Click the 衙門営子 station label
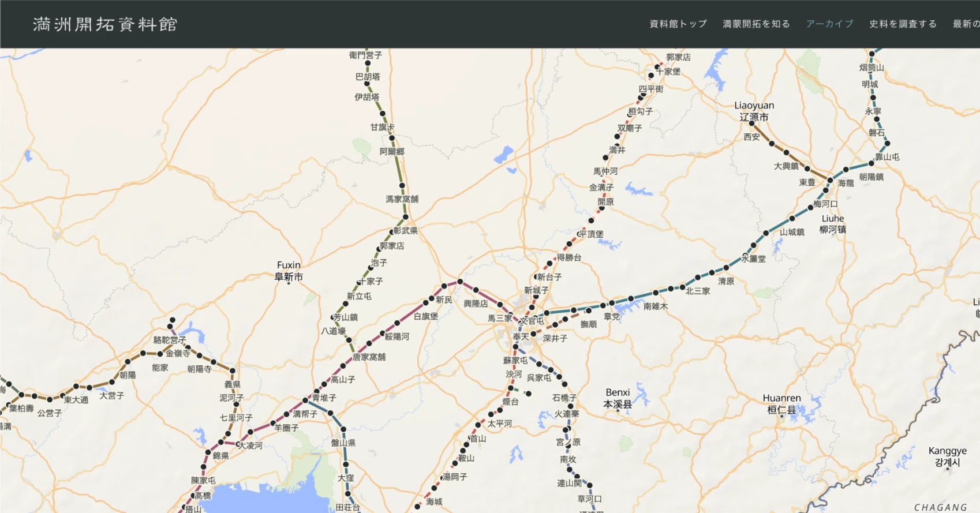Screen dimensions: 980x513 [x=365, y=55]
